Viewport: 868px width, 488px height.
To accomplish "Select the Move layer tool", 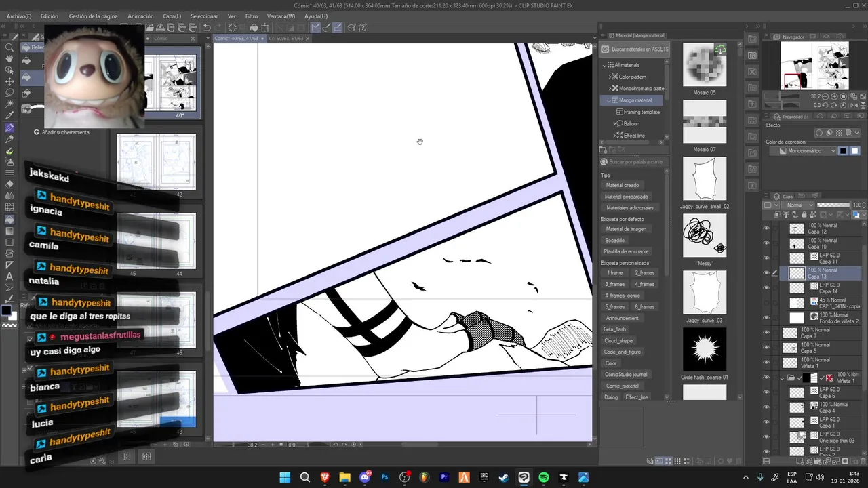I will [x=9, y=82].
